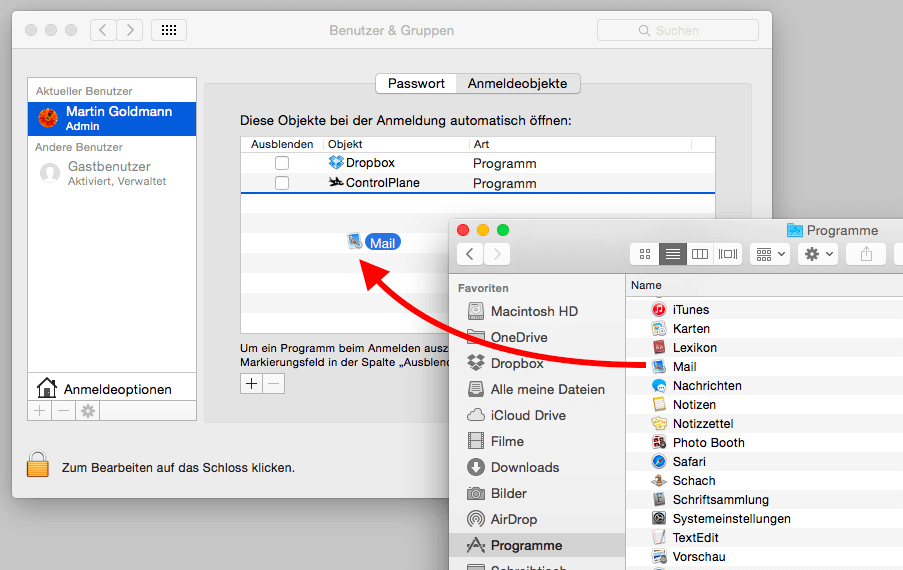Viewport: 903px width, 570px height.
Task: Select the Dropbox login item row
Action: (477, 163)
